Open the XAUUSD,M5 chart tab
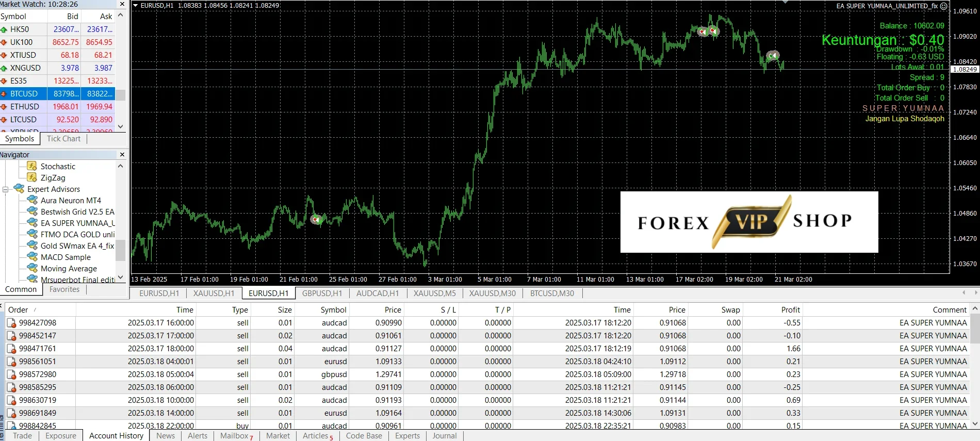The width and height of the screenshot is (980, 441). point(435,293)
